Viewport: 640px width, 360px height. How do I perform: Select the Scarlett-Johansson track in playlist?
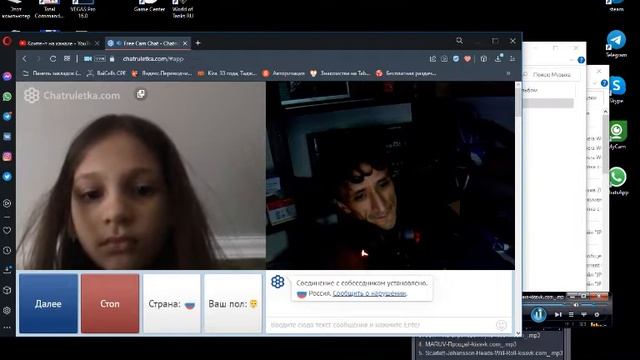[x=490, y=353]
